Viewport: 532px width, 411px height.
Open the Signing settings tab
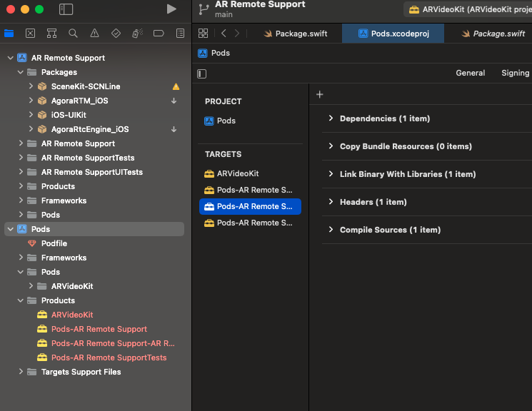point(515,73)
